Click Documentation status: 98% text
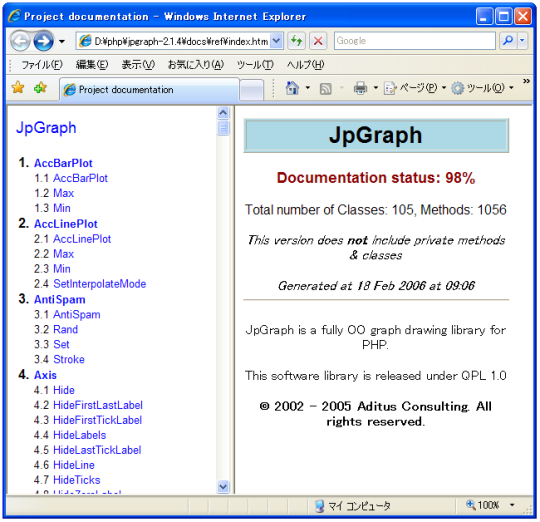 pyautogui.click(x=376, y=178)
